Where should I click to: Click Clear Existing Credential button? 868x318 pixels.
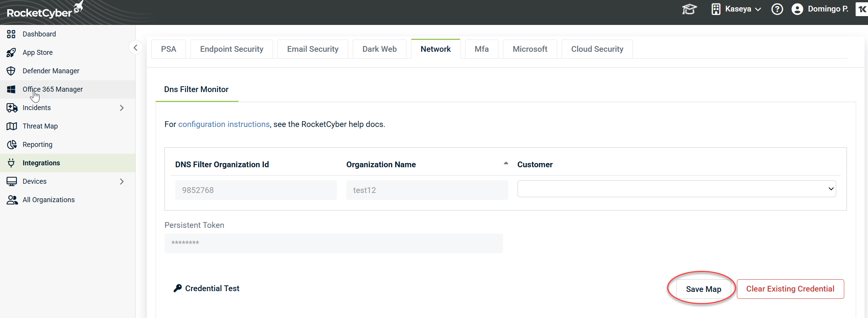[790, 289]
